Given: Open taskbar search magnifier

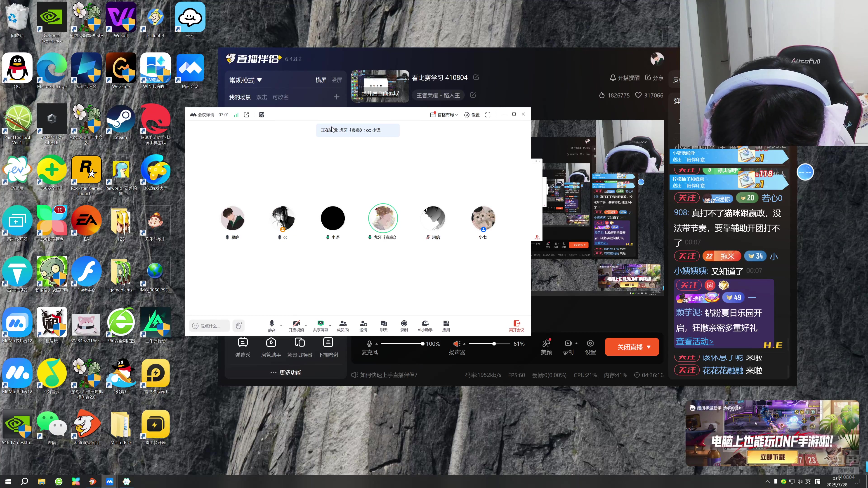Looking at the screenshot, I should [x=24, y=481].
